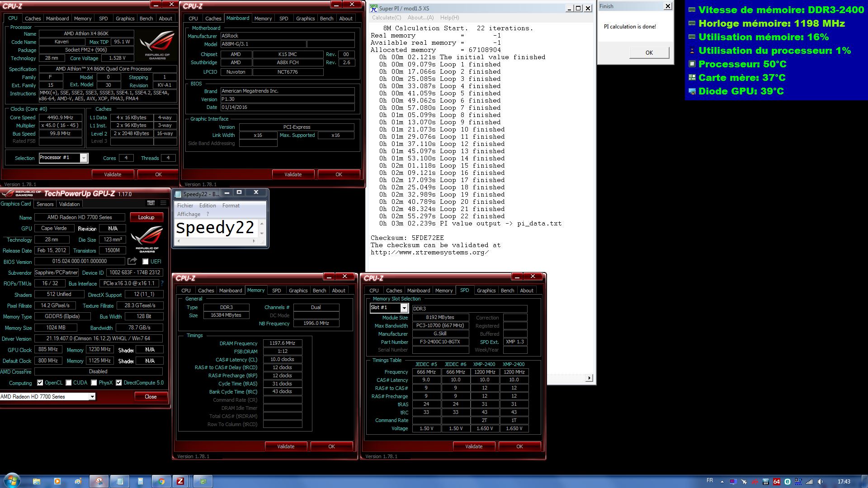Click the FR language indicator
This screenshot has width=868, height=488.
click(x=710, y=480)
